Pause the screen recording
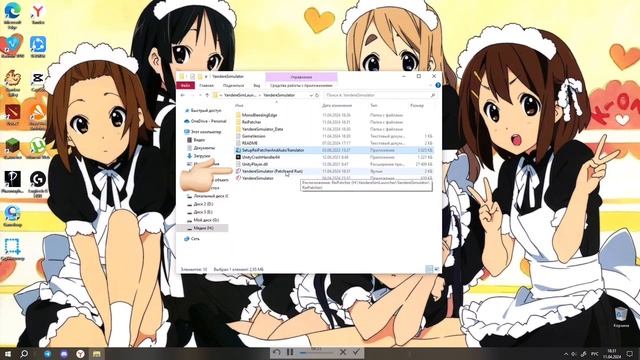Screen dimensions: 640x360 [290, 352]
